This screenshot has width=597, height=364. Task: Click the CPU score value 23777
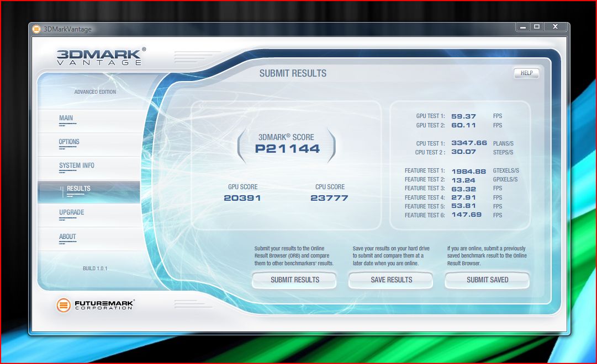click(329, 198)
